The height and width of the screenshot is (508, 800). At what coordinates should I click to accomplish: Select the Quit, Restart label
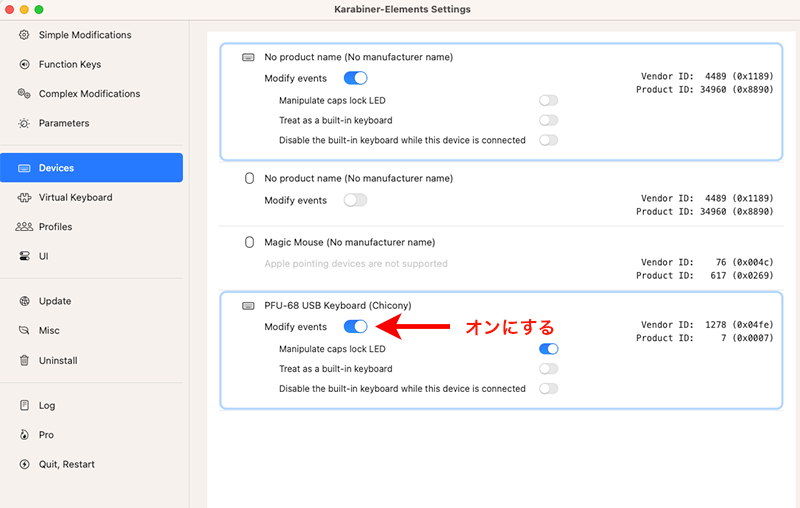[67, 464]
